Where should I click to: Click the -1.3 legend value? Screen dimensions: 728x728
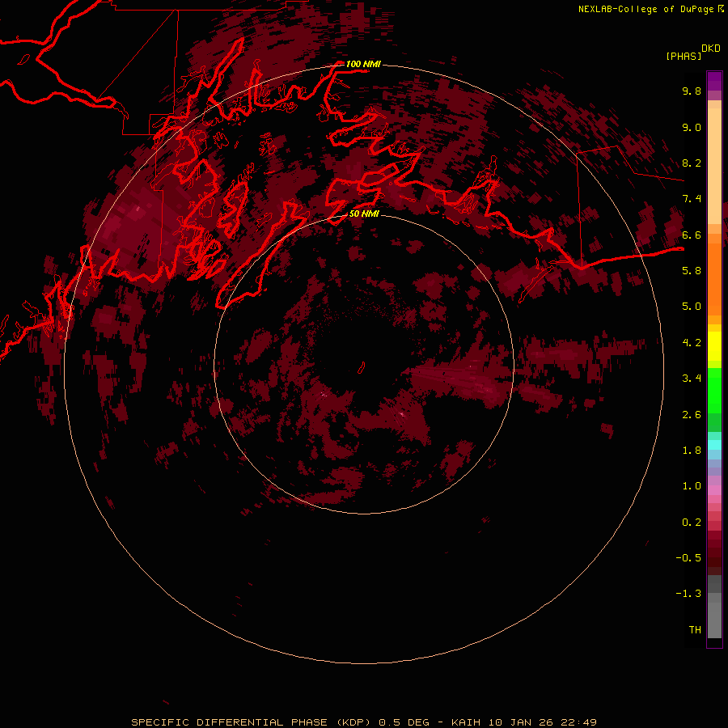pyautogui.click(x=688, y=594)
